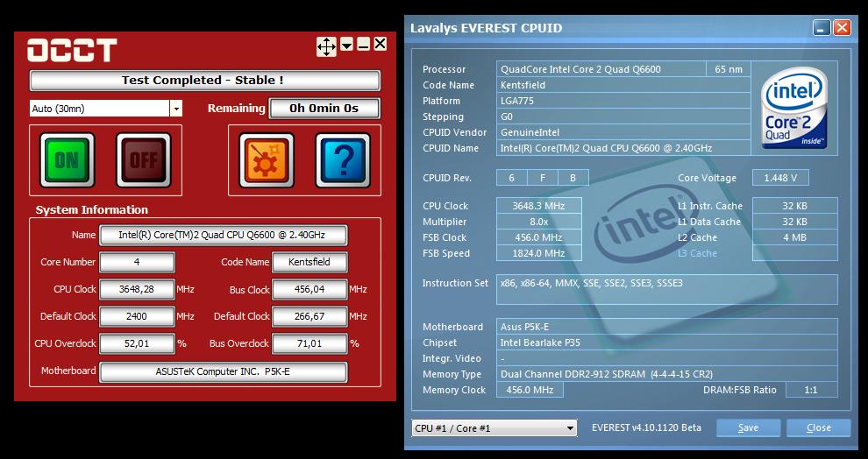Click the Memory Clock value 456.0 MHz
Image resolution: width=868 pixels, height=459 pixels.
pos(530,389)
